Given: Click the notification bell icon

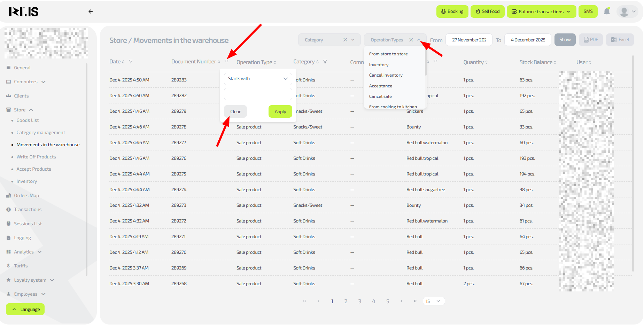Looking at the screenshot, I should pyautogui.click(x=607, y=11).
